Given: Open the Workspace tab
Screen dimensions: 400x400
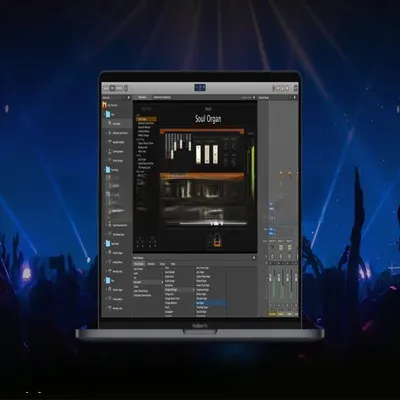Looking at the screenshot, I should (x=142, y=97).
